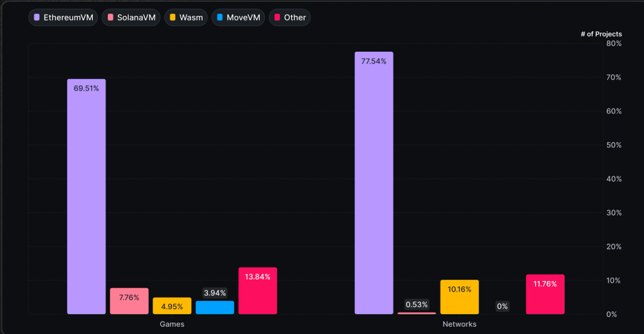This screenshot has width=644, height=334.
Task: Click the Networks EthereumVM bar at 77.54%
Action: point(374,183)
